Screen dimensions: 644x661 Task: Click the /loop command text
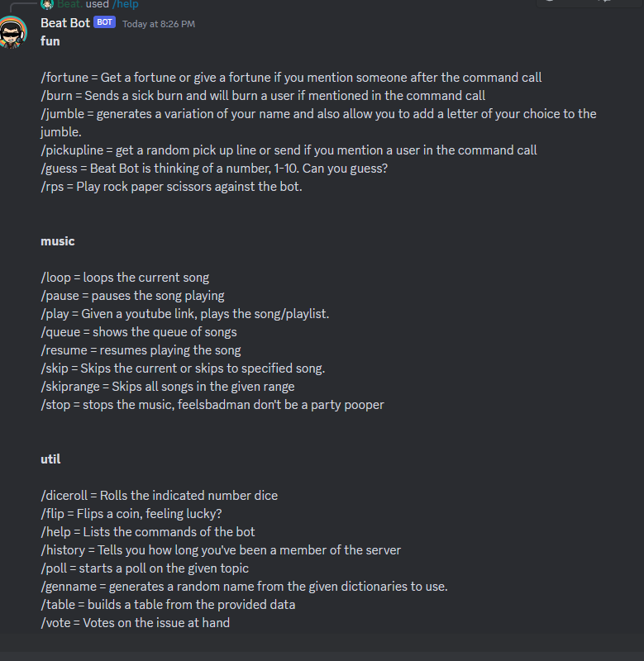[56, 277]
